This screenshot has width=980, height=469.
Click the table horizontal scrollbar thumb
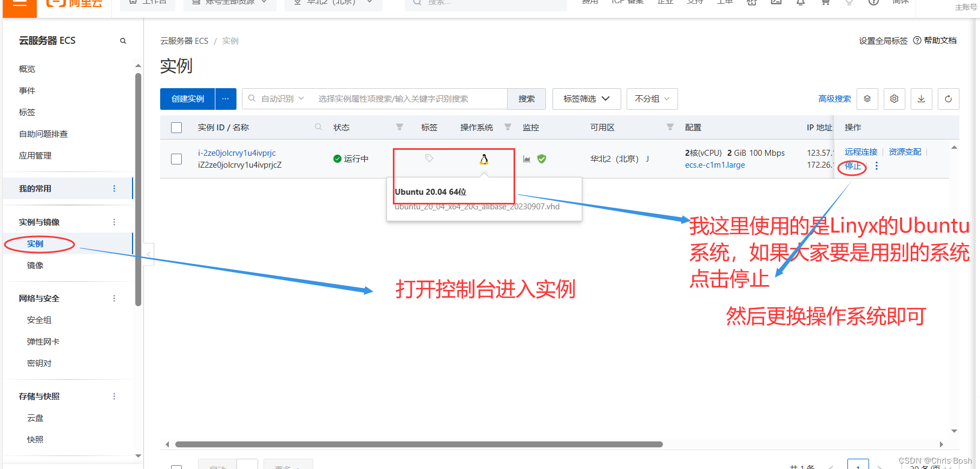coord(419,444)
